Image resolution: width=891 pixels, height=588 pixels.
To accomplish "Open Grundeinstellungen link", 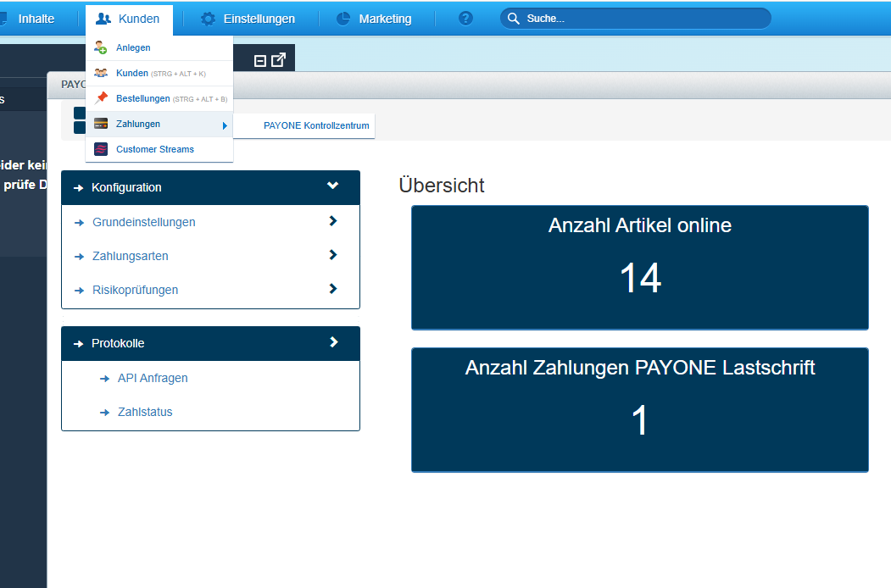I will [144, 222].
